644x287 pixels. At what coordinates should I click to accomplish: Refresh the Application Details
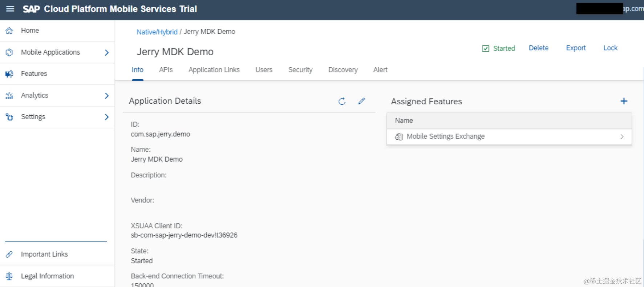tap(342, 101)
